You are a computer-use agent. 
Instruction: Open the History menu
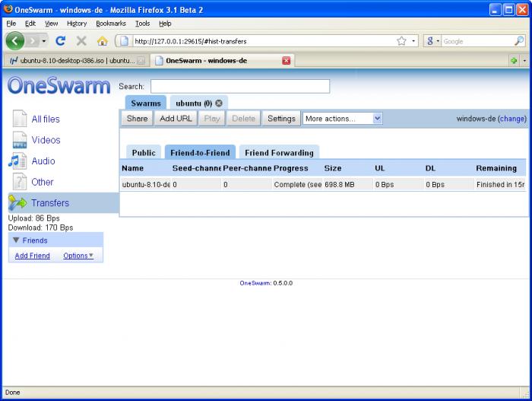[x=77, y=24]
